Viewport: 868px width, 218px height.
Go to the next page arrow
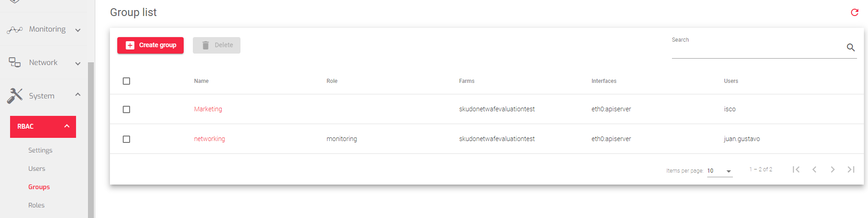click(x=833, y=169)
